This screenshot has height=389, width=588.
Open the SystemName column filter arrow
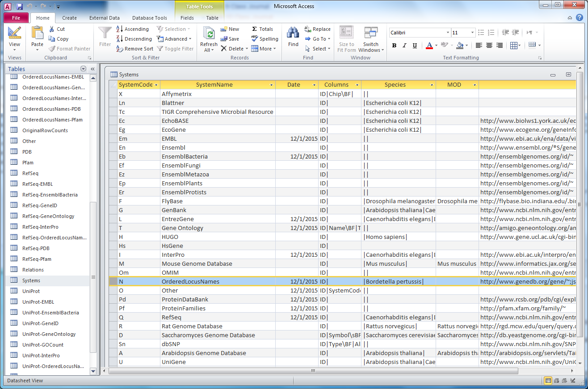tap(271, 85)
